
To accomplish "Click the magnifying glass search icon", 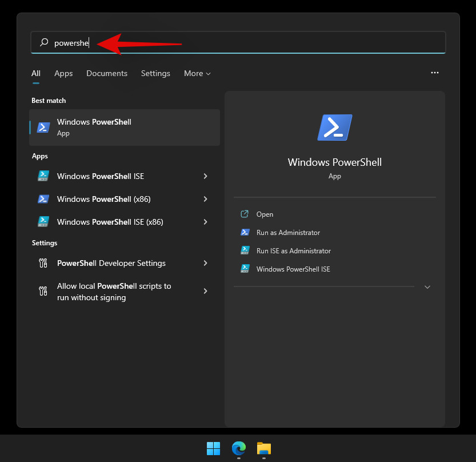I will [x=43, y=43].
